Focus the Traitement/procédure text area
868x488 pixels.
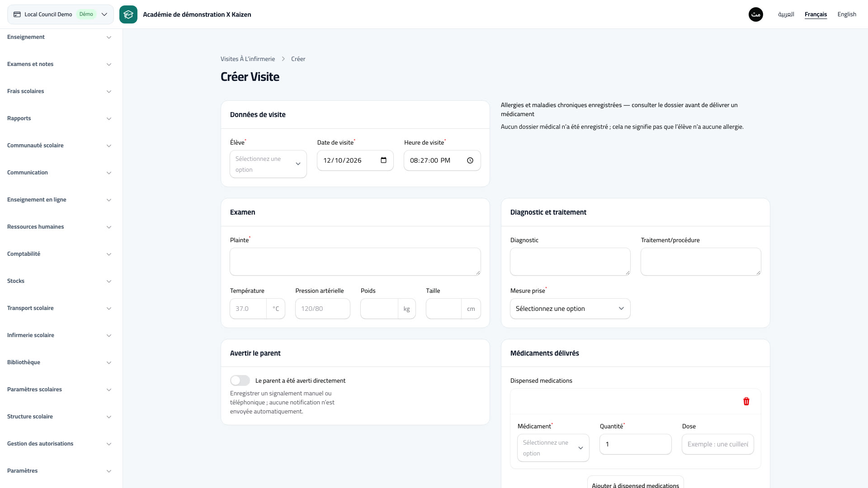(x=701, y=262)
